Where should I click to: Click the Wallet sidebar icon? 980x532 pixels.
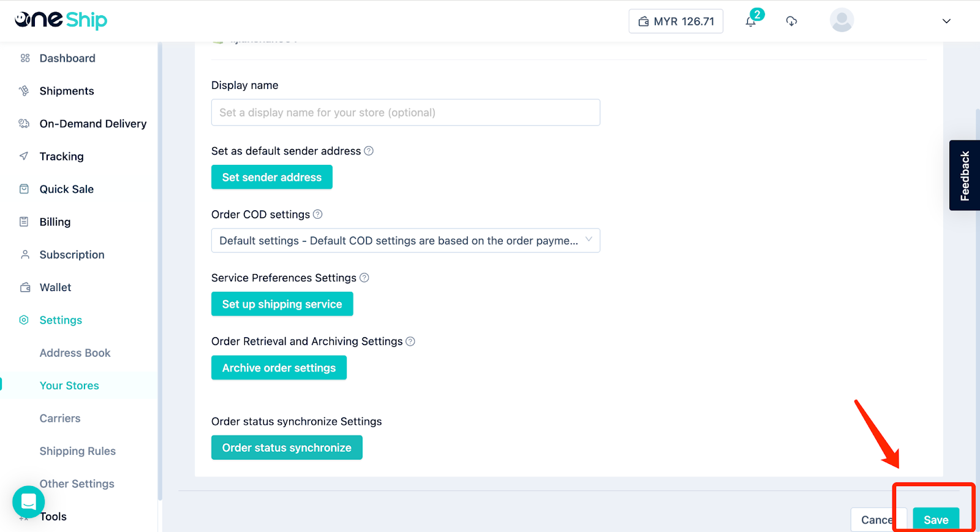(x=24, y=287)
